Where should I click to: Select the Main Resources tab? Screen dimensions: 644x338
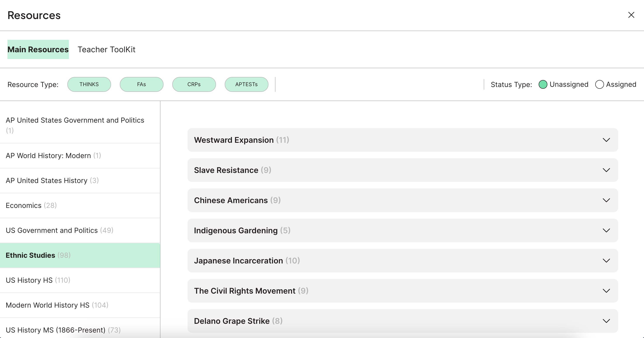click(38, 49)
